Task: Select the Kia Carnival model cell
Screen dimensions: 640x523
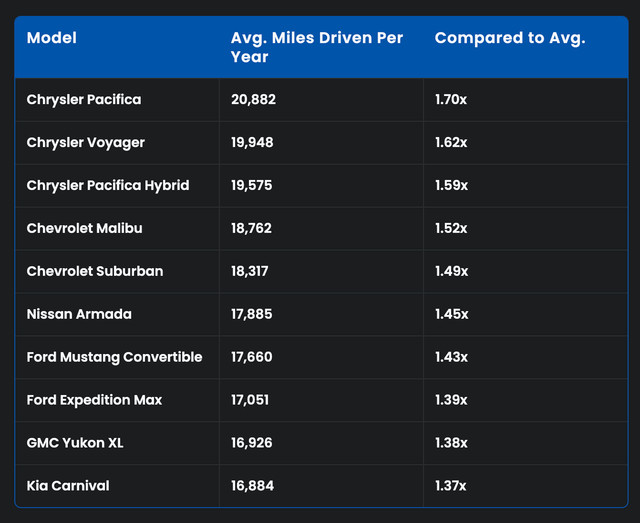Action: pos(68,486)
